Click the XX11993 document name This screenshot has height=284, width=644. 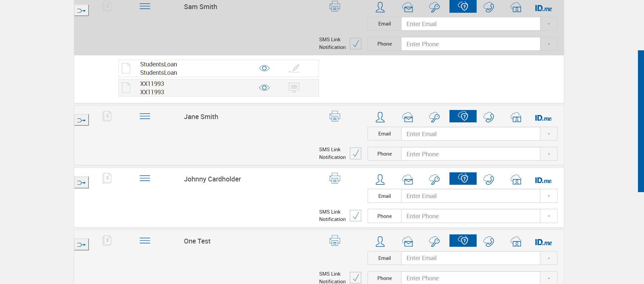point(152,88)
